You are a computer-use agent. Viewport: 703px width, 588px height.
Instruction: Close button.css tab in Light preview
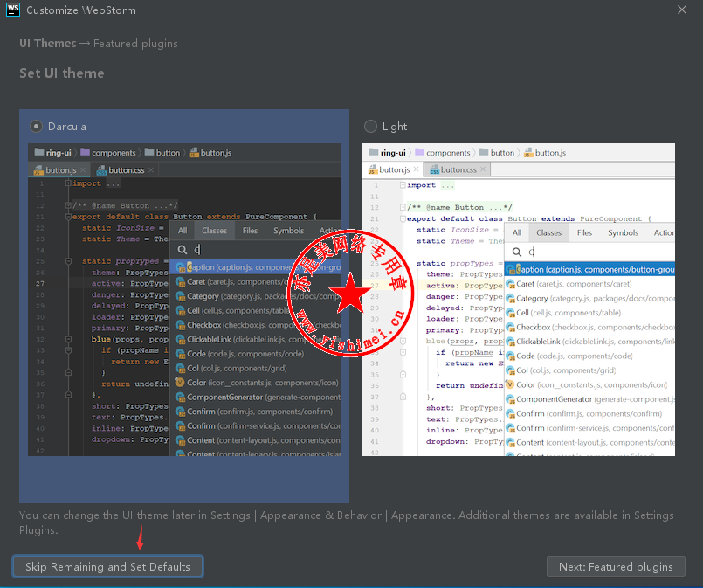pyautogui.click(x=483, y=169)
